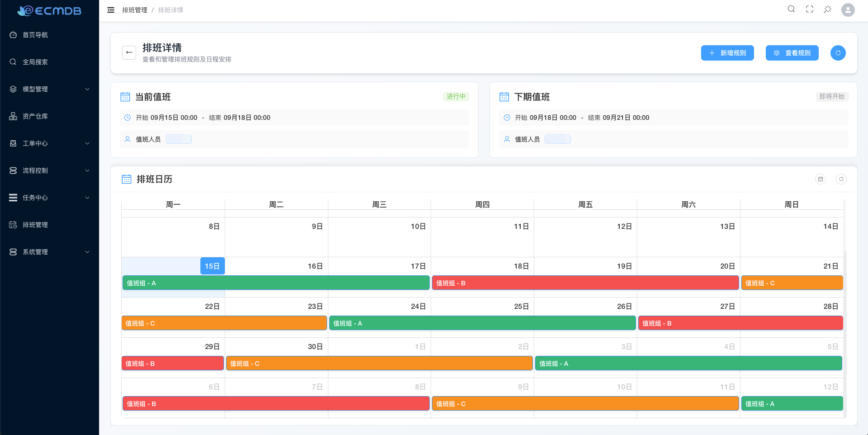Click the 首页导航 dashboard icon

coord(13,35)
